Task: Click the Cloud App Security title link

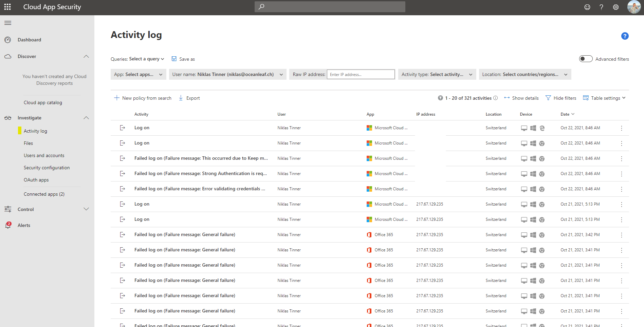Action: [52, 7]
